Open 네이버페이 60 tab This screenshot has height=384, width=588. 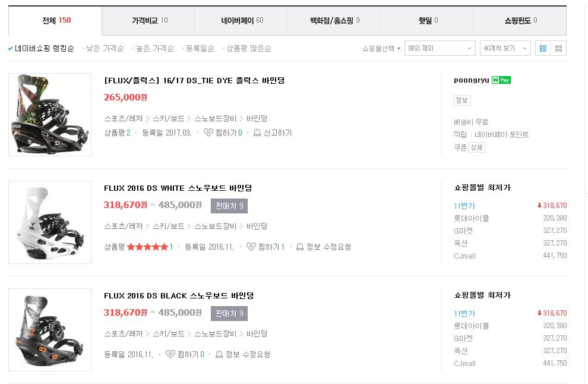point(241,21)
